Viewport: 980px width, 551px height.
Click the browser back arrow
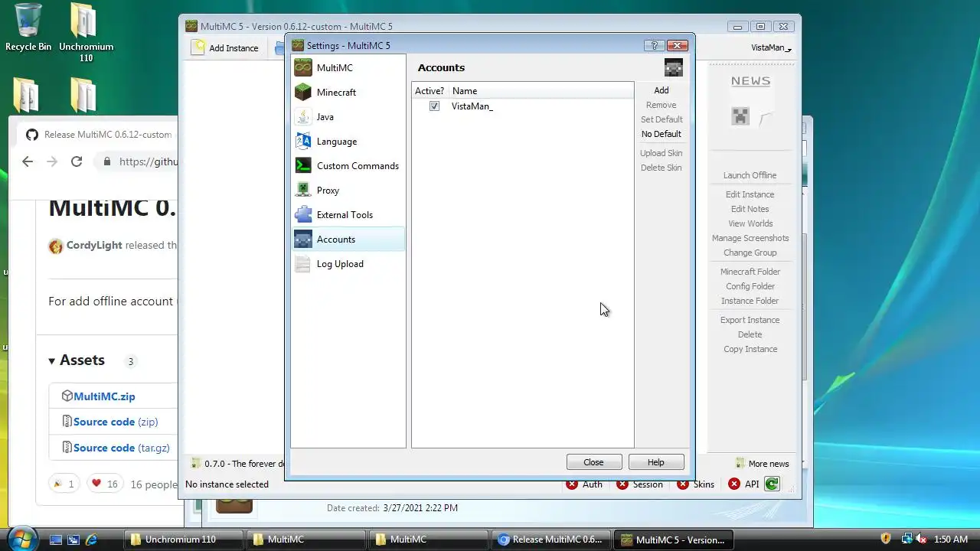coord(28,161)
